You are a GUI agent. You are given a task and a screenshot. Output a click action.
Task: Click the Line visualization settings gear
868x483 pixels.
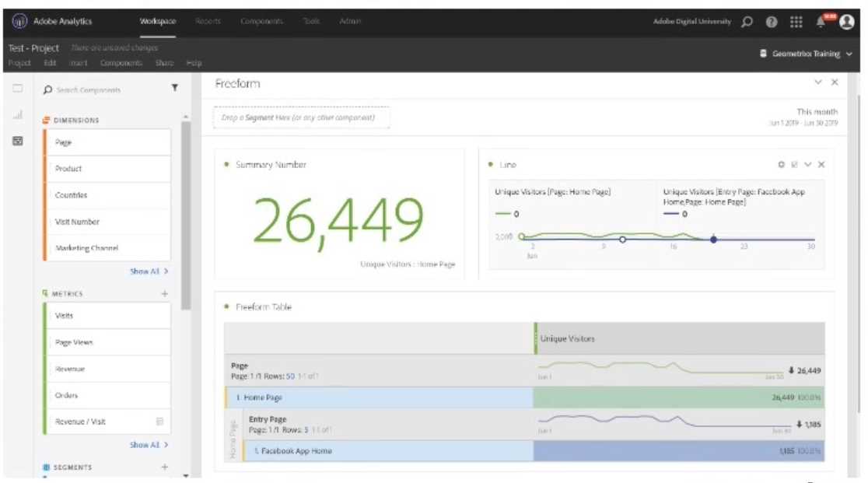tap(782, 165)
